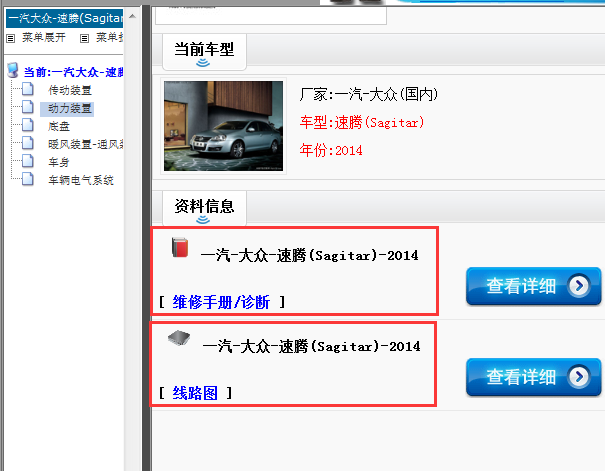The width and height of the screenshot is (605, 471).
Task: Open the 线路图 link
Action: point(195,393)
